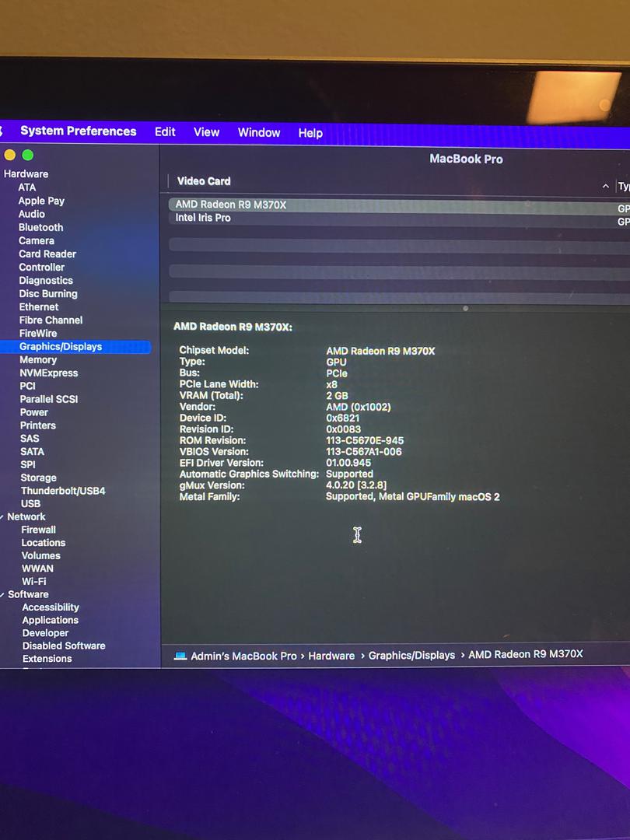Click the pane splitter dot handle
630x840 pixels.
point(466,309)
